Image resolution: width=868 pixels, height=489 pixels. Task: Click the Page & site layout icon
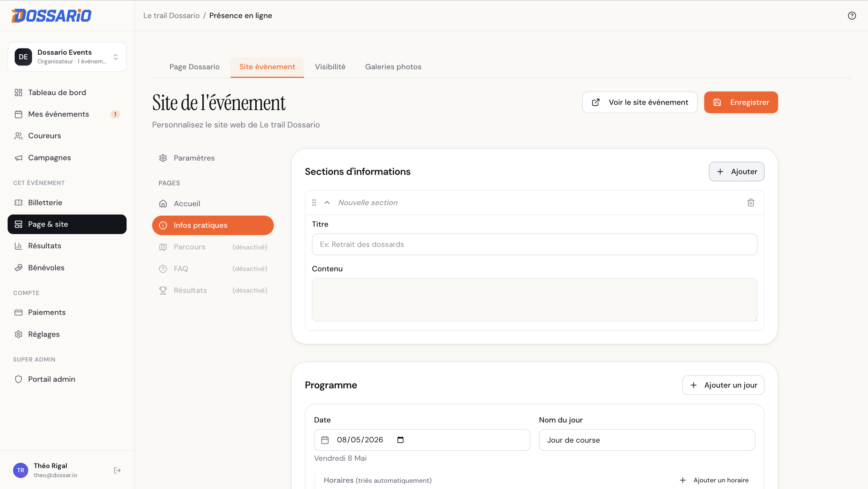pyautogui.click(x=18, y=224)
